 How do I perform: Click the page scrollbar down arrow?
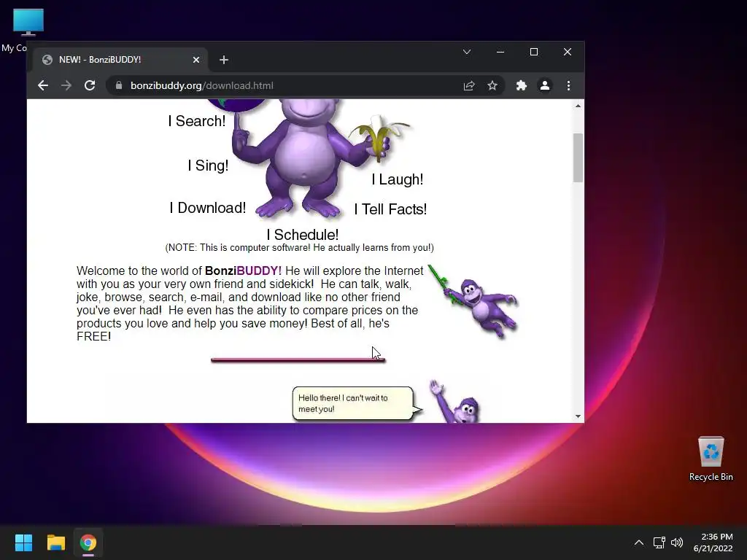[x=578, y=416]
